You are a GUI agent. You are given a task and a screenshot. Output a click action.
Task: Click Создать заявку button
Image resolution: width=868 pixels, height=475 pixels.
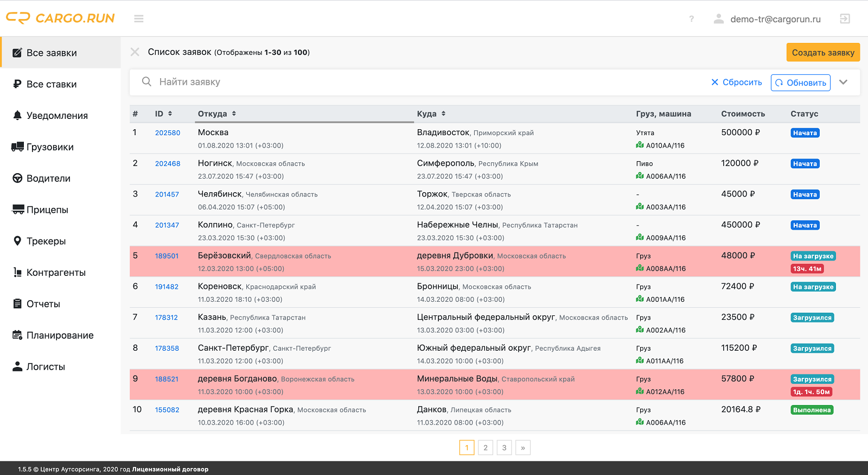(823, 52)
